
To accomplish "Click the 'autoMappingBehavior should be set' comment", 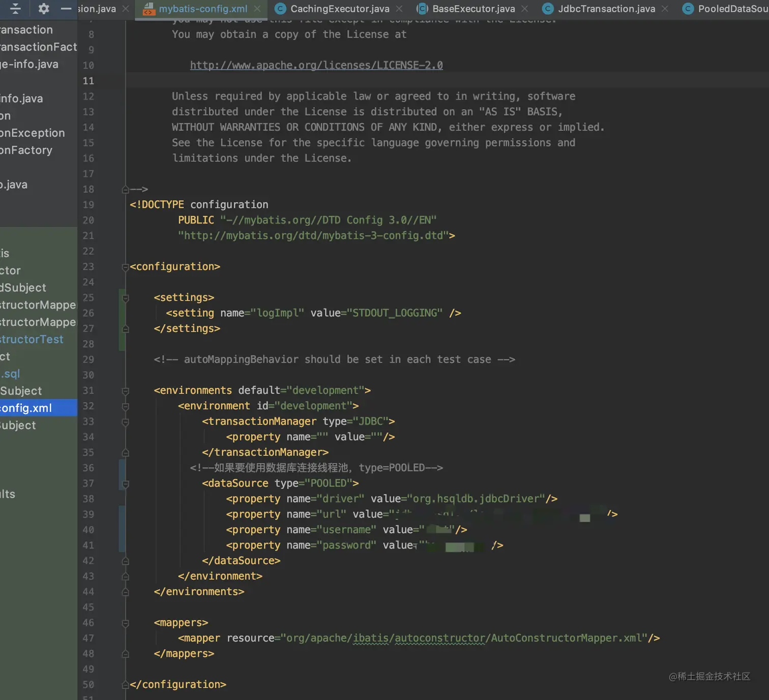I will [x=335, y=360].
